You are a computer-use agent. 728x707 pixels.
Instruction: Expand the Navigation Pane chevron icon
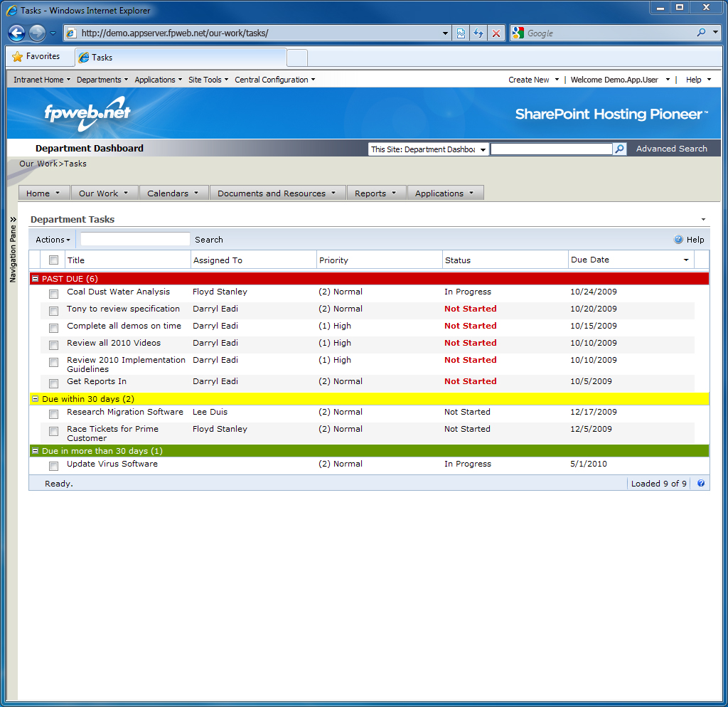[x=13, y=220]
